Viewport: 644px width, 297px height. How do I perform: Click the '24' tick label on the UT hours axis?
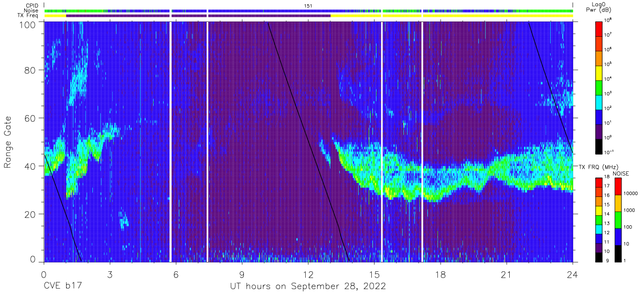pyautogui.click(x=572, y=274)
